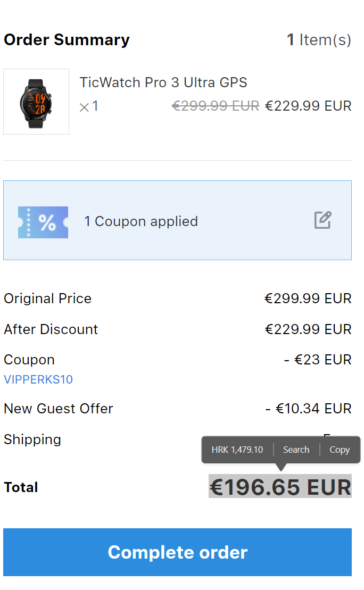364x590 pixels.
Task: Click the TicWatch Pro 3 Ultra GPS title
Action: click(163, 82)
